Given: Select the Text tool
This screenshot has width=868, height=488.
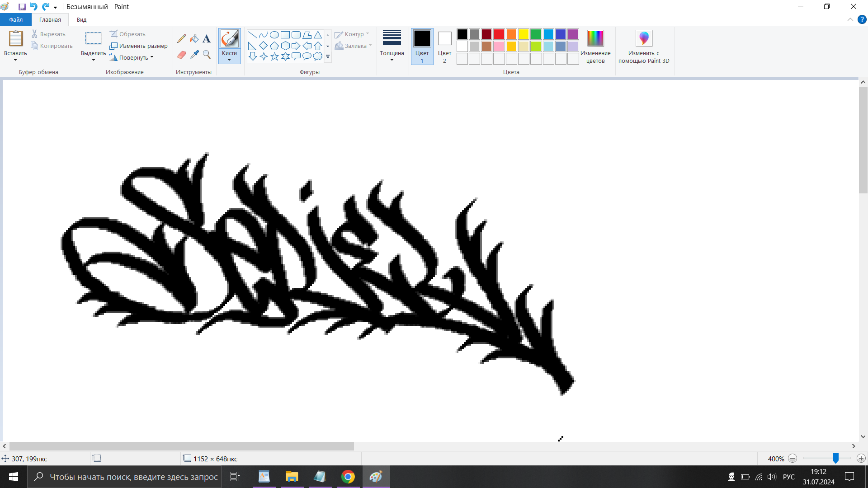Looking at the screenshot, I should point(207,39).
